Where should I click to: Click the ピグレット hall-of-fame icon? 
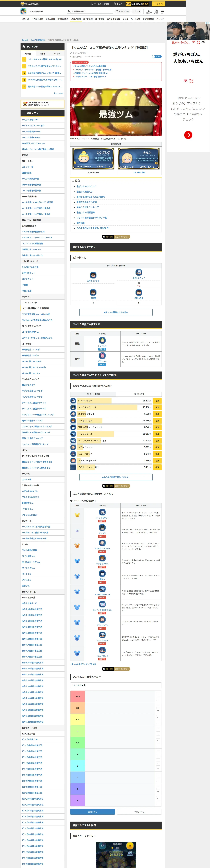point(102,356)
